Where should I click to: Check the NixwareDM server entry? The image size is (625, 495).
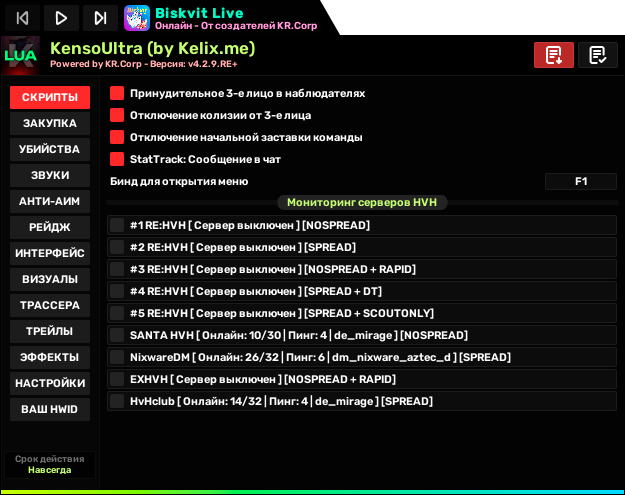pos(117,357)
